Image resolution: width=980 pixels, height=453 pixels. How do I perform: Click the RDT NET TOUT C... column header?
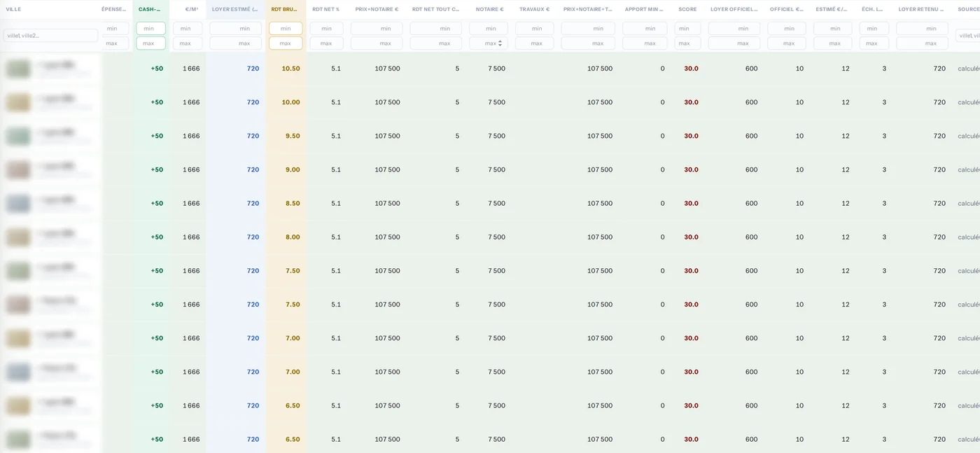click(435, 9)
